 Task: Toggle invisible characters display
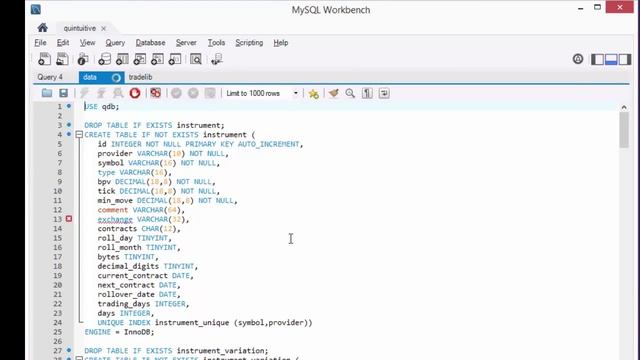click(x=367, y=93)
